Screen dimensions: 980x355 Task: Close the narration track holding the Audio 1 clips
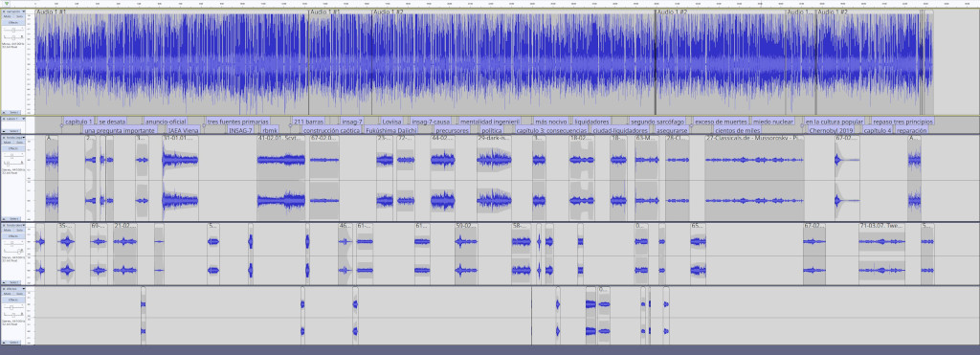4,11
